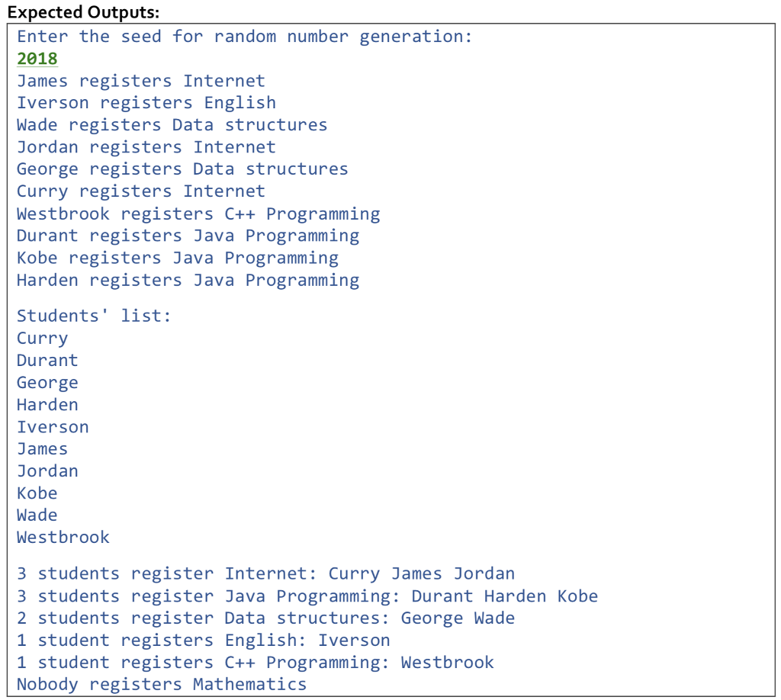Image resolution: width=781 pixels, height=700 pixels.
Task: Select line 'Westbrook registers C++ Programming'
Action: (198, 214)
